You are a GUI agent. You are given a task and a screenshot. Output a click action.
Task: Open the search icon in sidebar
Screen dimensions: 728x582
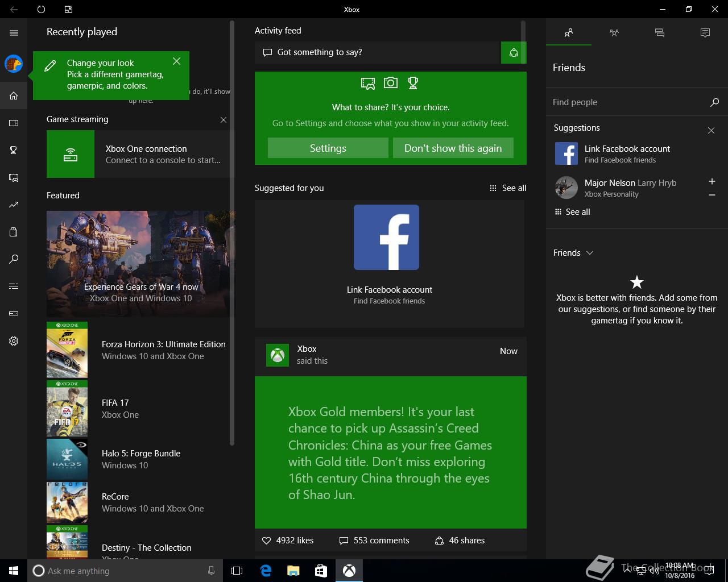[x=14, y=259]
